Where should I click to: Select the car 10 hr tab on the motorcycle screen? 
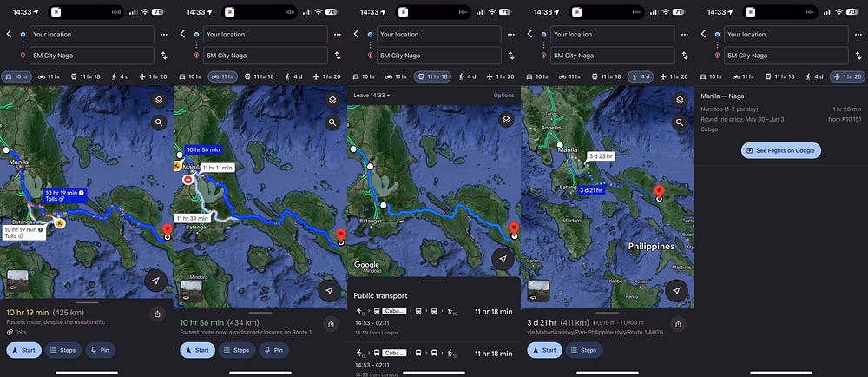(x=189, y=76)
